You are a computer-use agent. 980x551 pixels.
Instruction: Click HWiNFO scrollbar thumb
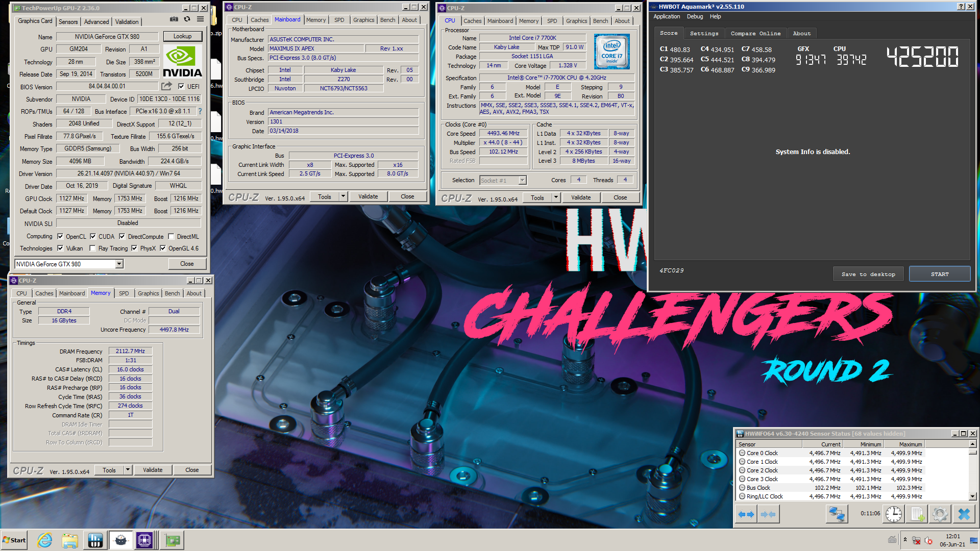[972, 452]
